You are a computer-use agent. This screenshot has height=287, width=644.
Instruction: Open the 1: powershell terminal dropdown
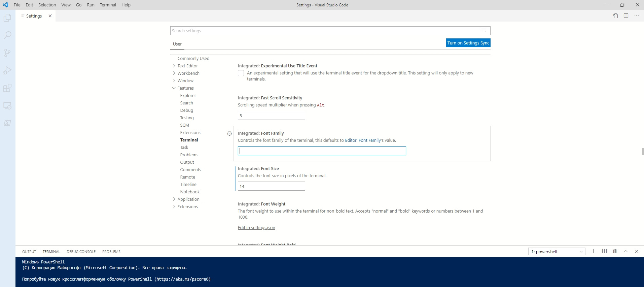(x=557, y=252)
